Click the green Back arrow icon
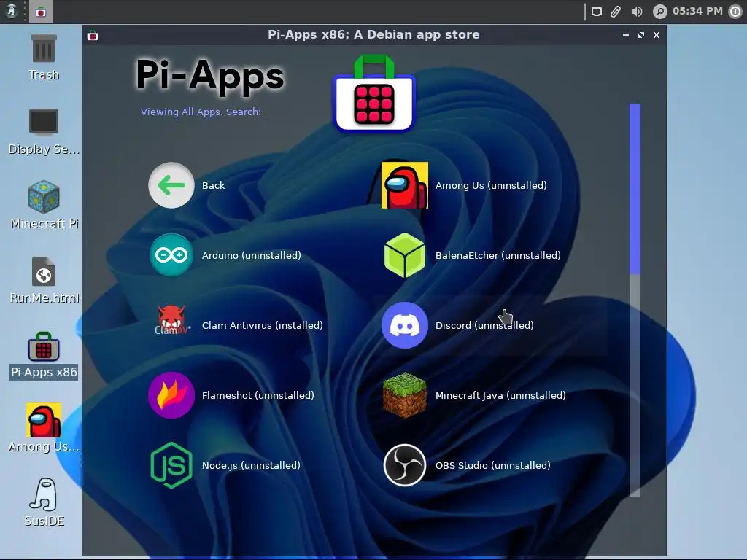The width and height of the screenshot is (747, 560). click(171, 185)
